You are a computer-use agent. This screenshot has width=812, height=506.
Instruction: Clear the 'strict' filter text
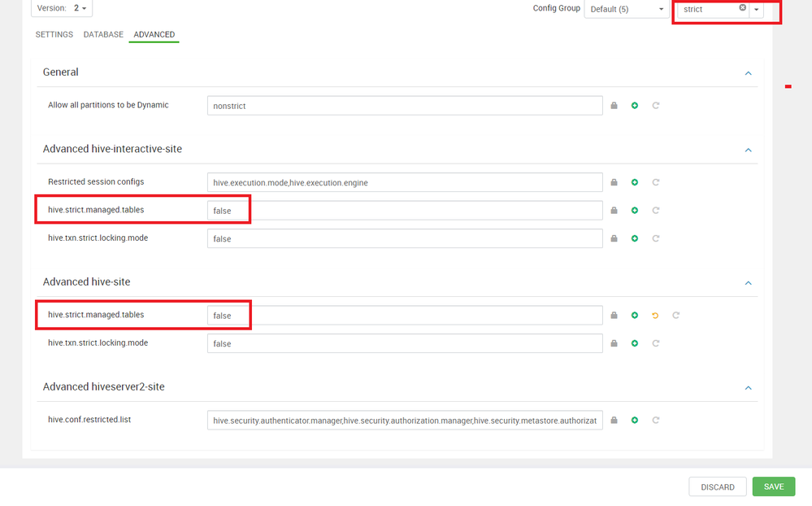[743, 8]
